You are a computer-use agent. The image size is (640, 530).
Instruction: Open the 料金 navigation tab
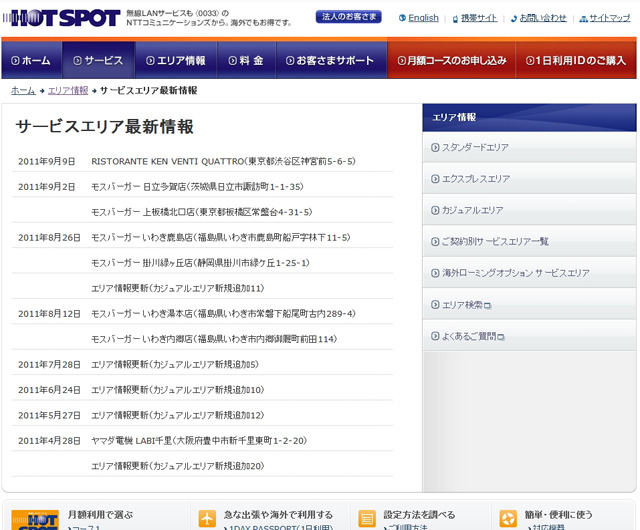tap(247, 60)
